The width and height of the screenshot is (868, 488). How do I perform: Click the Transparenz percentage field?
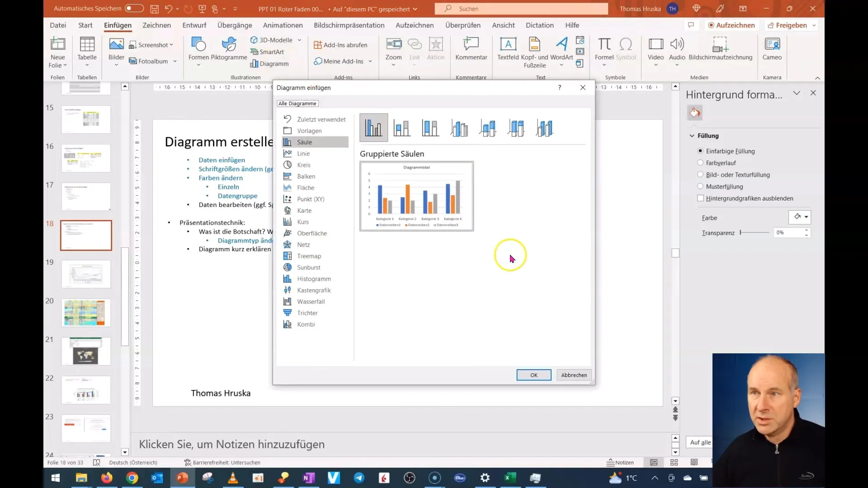788,232
